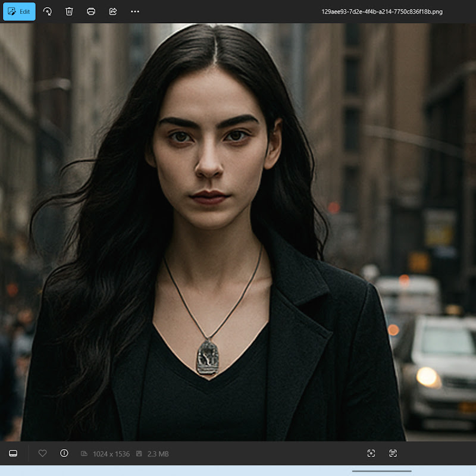Viewport: 476px width, 476px height.
Task: Click the image dimensions icon
Action: (x=84, y=454)
